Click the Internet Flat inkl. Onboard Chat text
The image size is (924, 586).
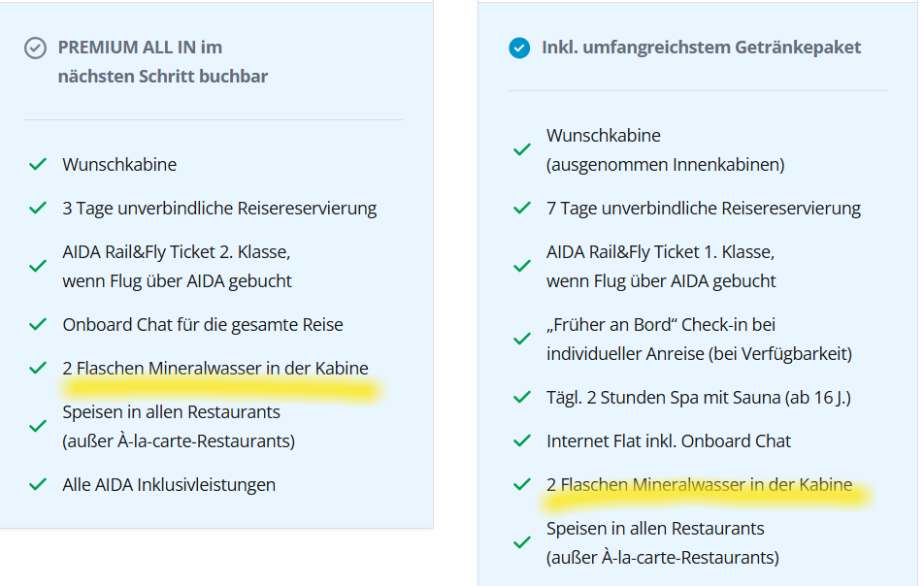click(x=669, y=441)
